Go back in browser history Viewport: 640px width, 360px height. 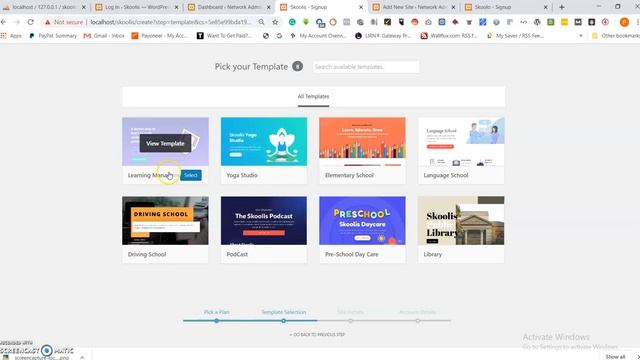click(x=4, y=22)
